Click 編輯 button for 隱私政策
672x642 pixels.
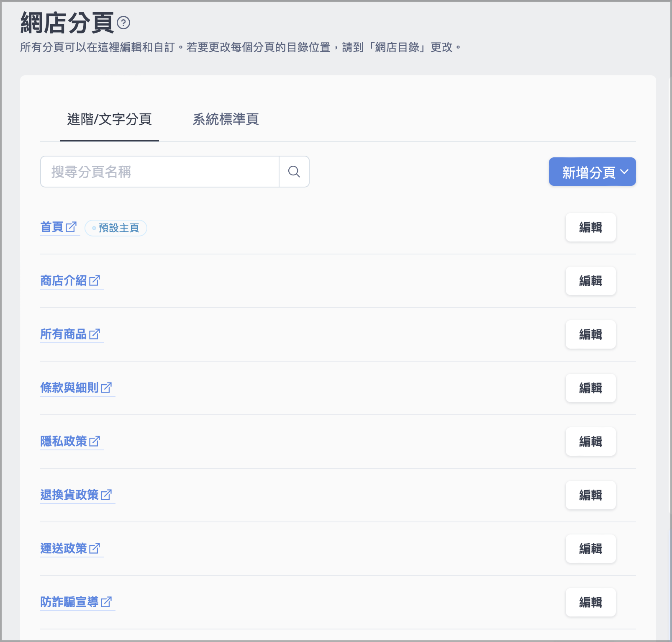click(590, 442)
